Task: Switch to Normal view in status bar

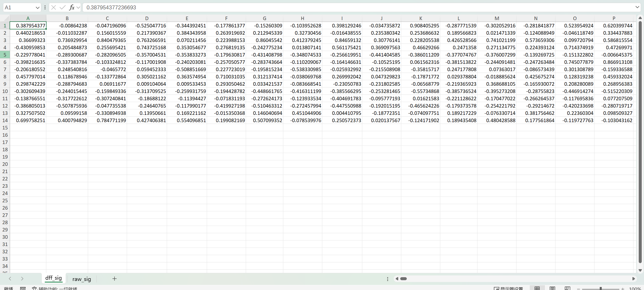Action: coord(537,288)
